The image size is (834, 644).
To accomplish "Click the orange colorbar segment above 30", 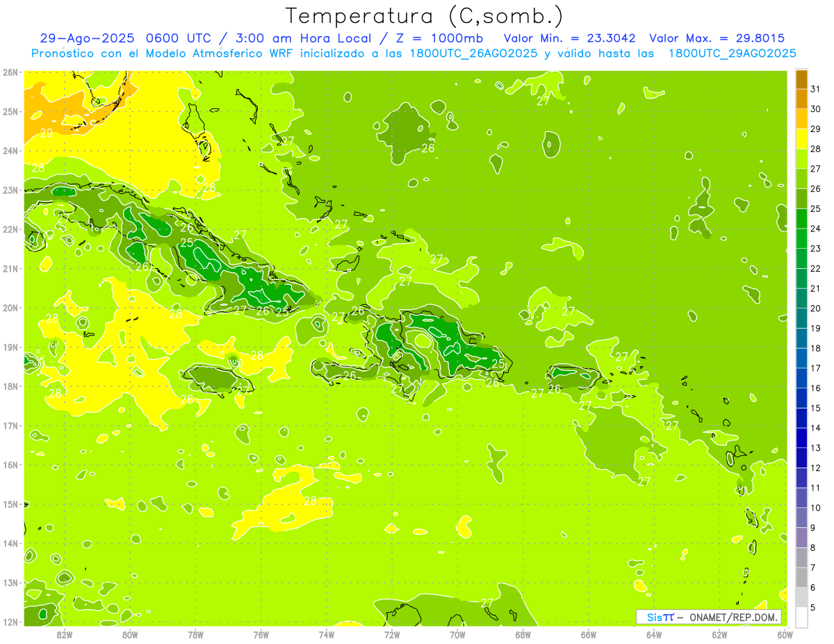I will pos(801,99).
